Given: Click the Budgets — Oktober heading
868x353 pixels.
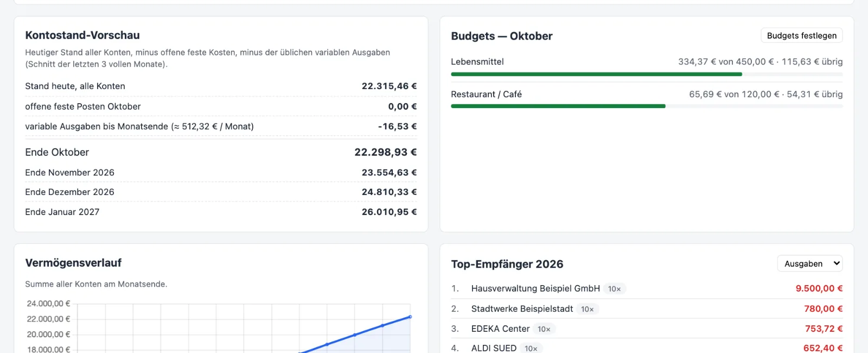Looking at the screenshot, I should (502, 36).
